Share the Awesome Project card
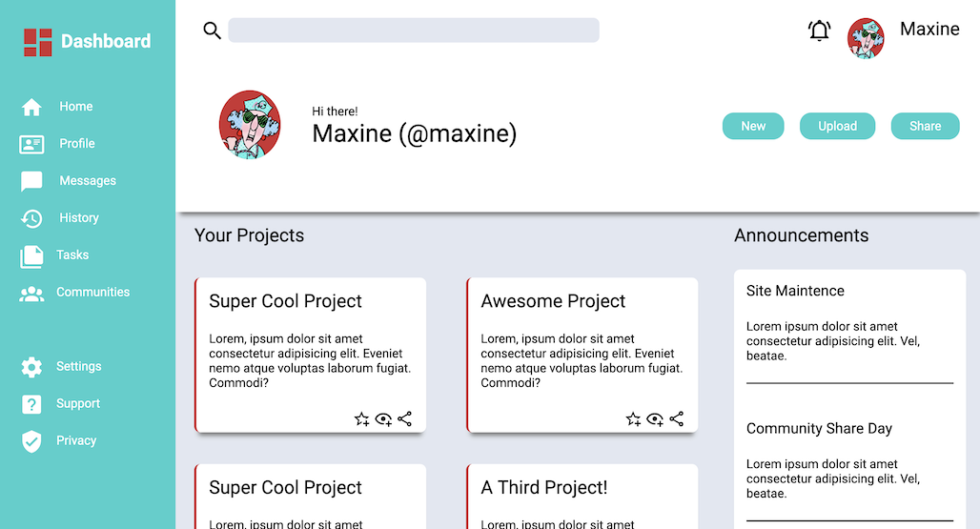The image size is (980, 529). [x=677, y=418]
